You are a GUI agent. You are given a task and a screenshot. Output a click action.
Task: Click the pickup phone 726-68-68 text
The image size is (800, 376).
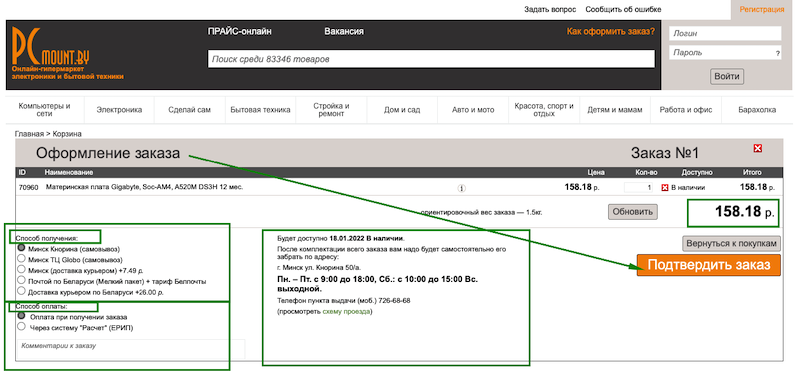tap(394, 300)
